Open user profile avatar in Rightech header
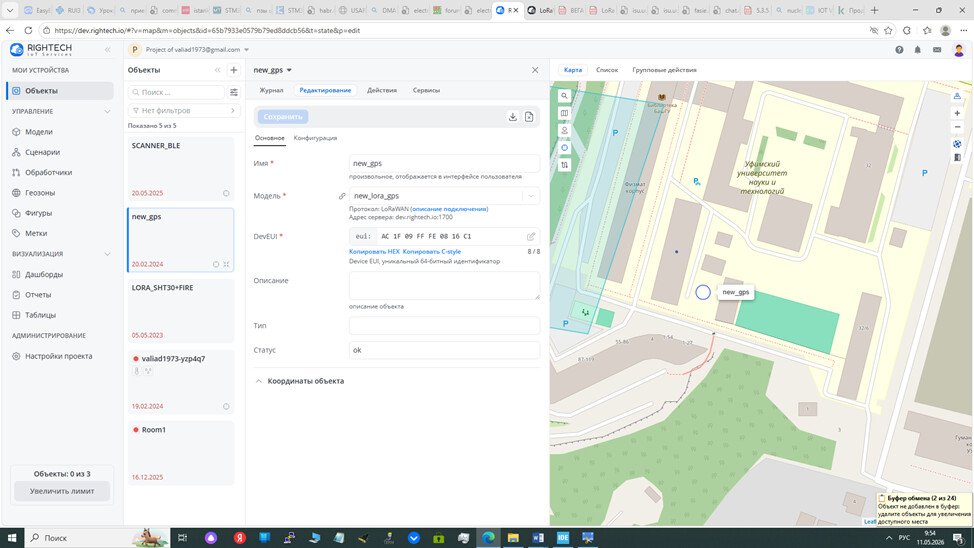 click(958, 50)
